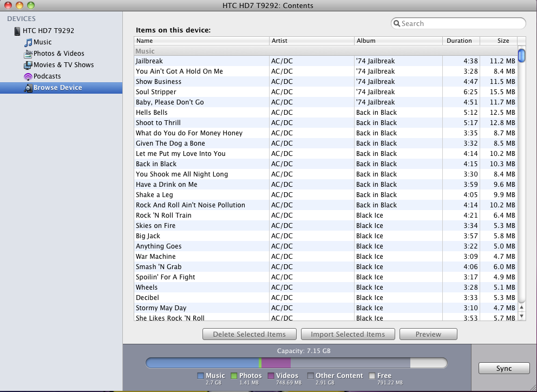
Task: Click the blue Music segment of capacity bar
Action: click(202, 363)
